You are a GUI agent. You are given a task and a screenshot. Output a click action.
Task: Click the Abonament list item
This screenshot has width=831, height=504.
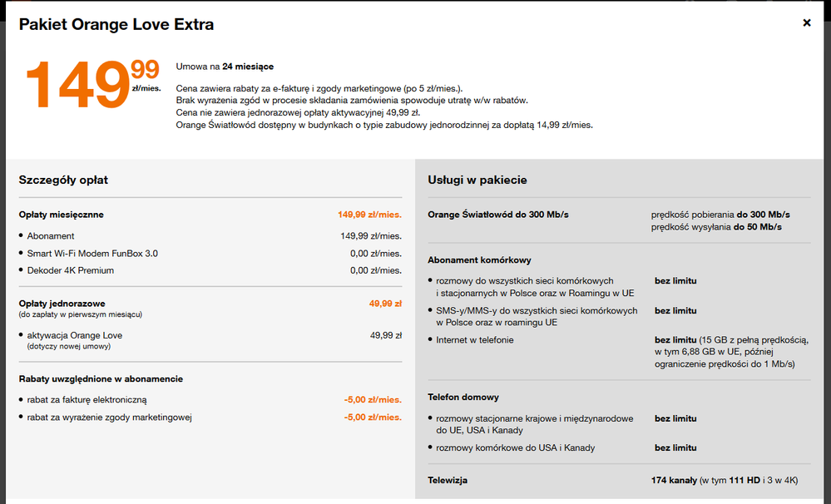[51, 236]
